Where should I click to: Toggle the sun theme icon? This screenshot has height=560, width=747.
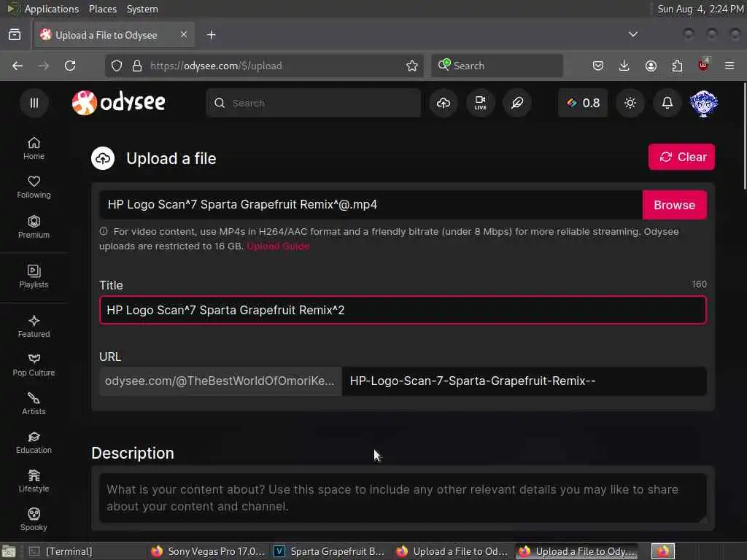[x=630, y=103]
